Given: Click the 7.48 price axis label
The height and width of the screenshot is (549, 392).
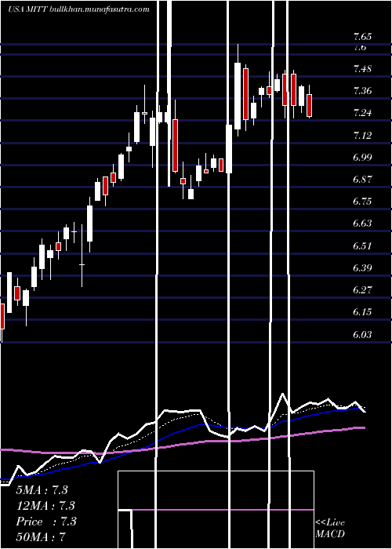Looking at the screenshot, I should 362,69.
